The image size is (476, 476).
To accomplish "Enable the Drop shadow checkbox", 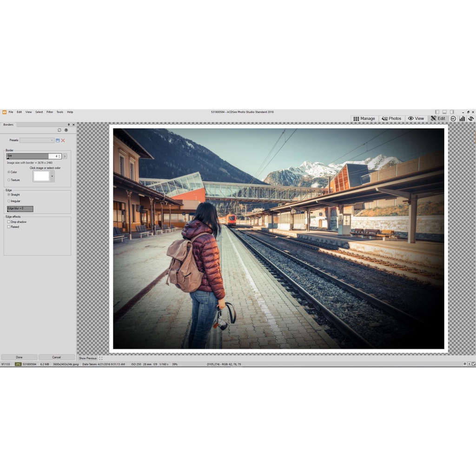I will 9,222.
